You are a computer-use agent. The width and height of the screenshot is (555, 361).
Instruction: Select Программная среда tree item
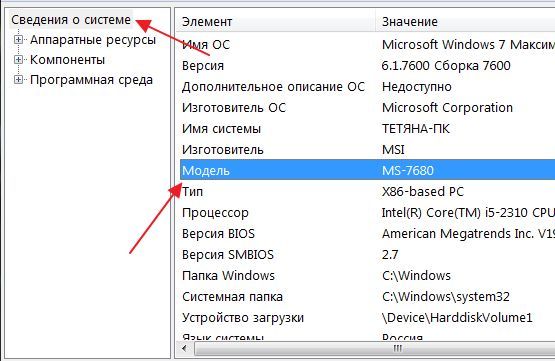click(x=91, y=80)
